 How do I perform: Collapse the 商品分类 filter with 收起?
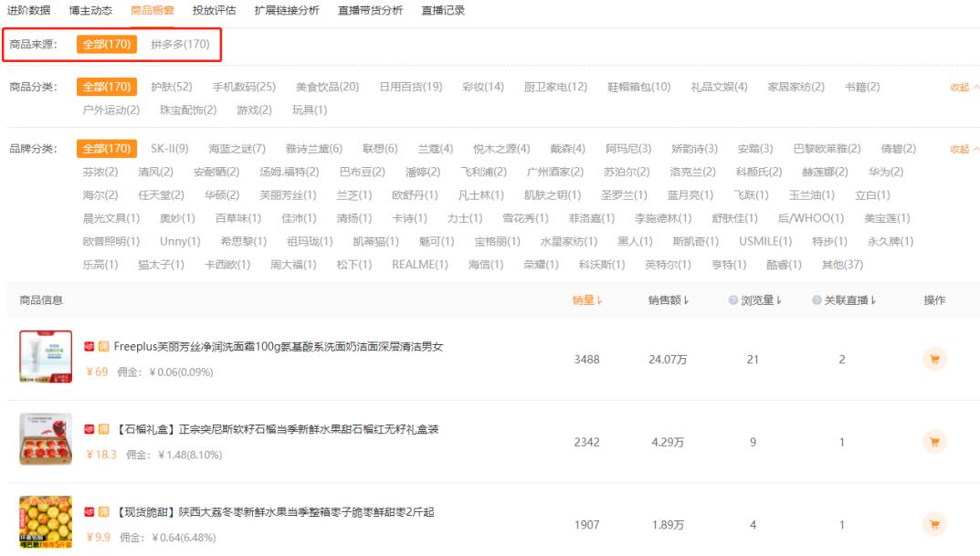tap(964, 88)
